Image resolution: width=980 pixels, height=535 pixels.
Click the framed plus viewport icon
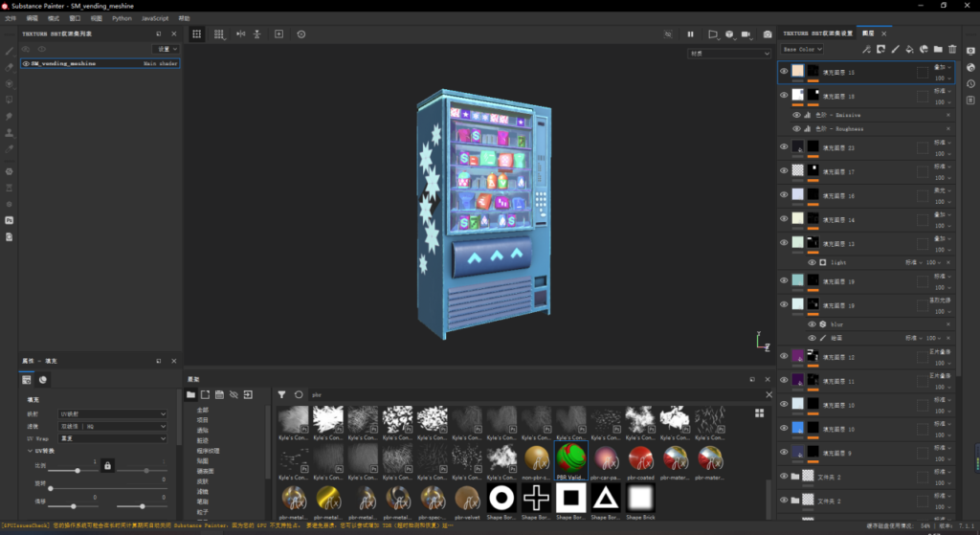pos(278,34)
